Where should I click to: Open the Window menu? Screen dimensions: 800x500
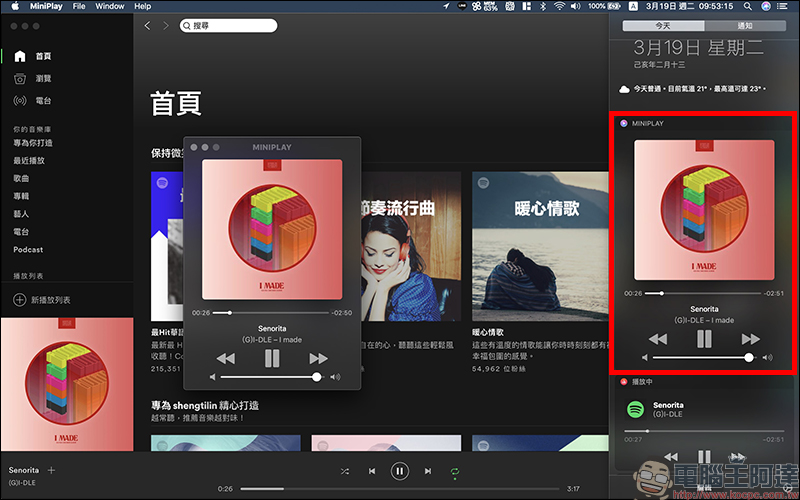[110, 6]
